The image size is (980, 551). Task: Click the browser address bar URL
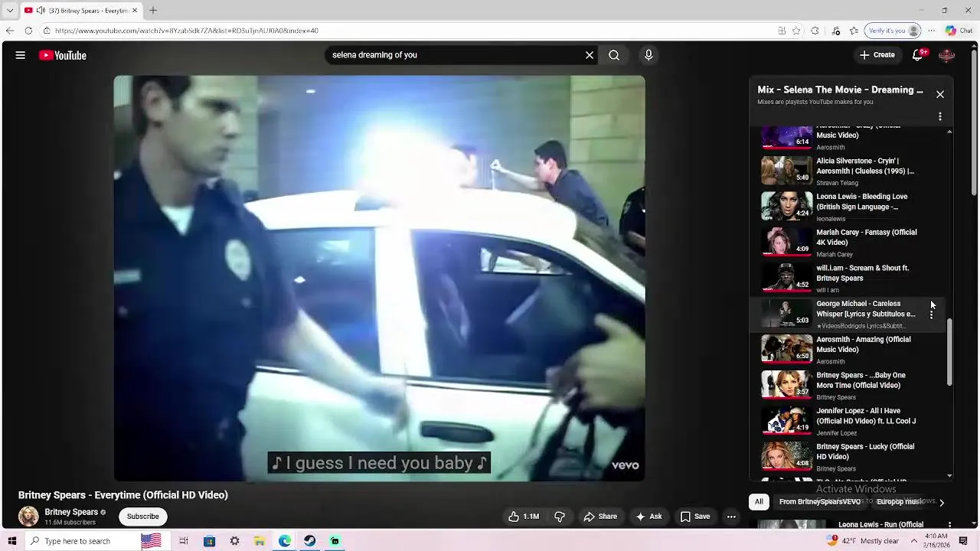pos(187,31)
